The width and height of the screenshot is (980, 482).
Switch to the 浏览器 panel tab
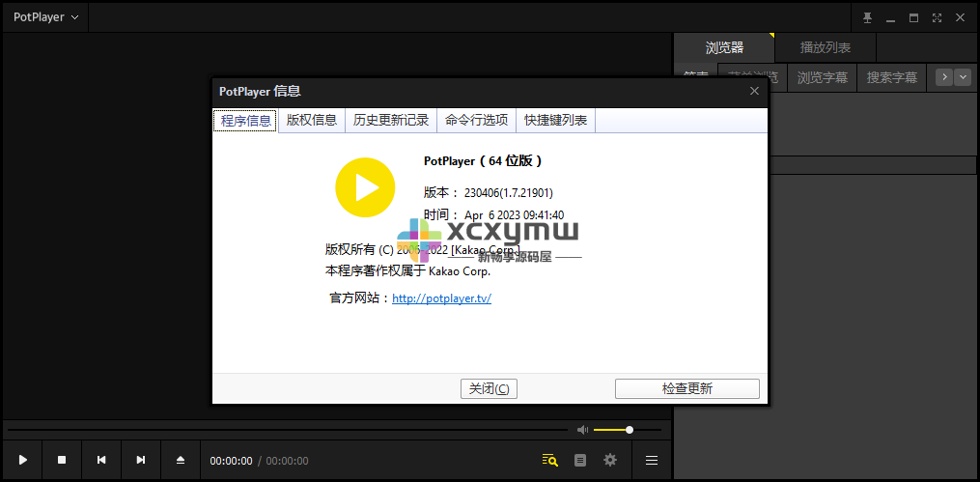pos(724,47)
